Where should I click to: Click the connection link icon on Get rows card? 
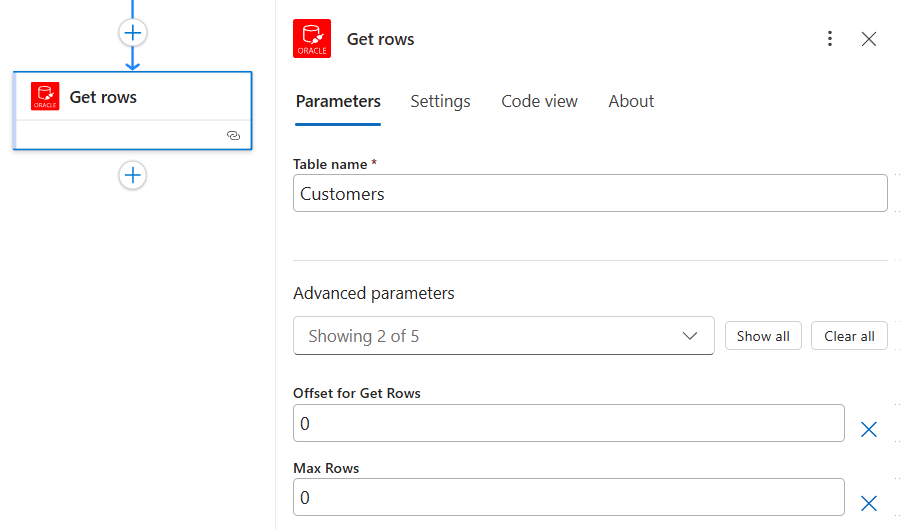[x=233, y=136]
